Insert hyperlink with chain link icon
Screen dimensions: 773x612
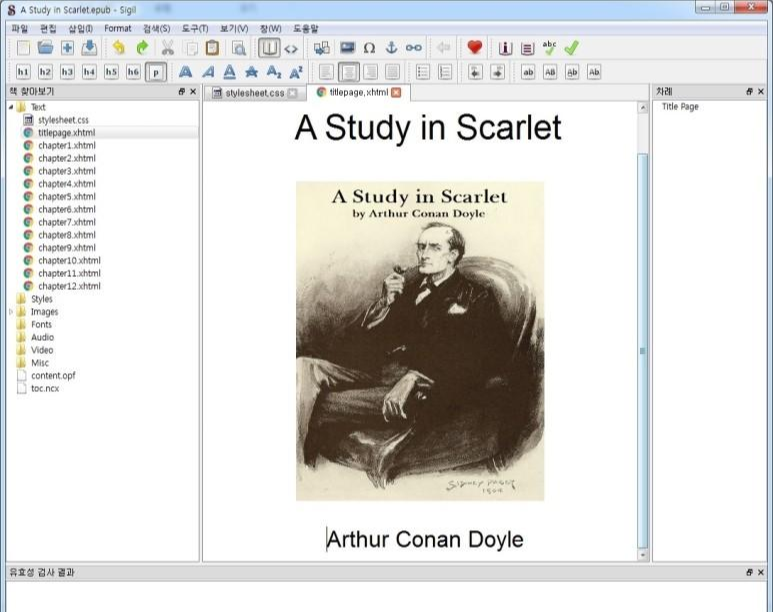(414, 48)
